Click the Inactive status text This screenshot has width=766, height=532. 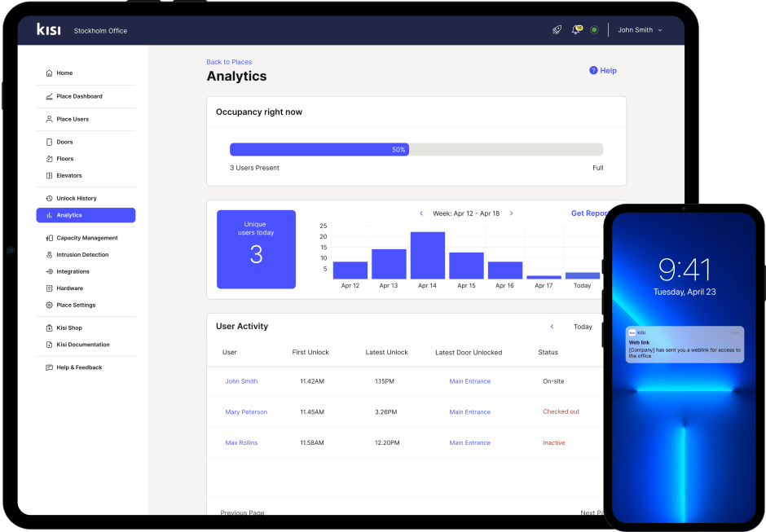click(x=554, y=442)
